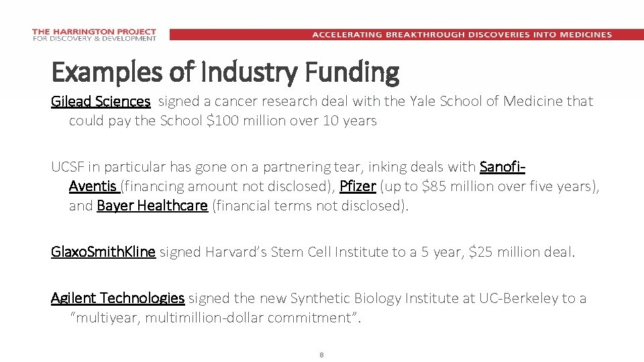Open the Gilead Sciences link

click(x=101, y=101)
